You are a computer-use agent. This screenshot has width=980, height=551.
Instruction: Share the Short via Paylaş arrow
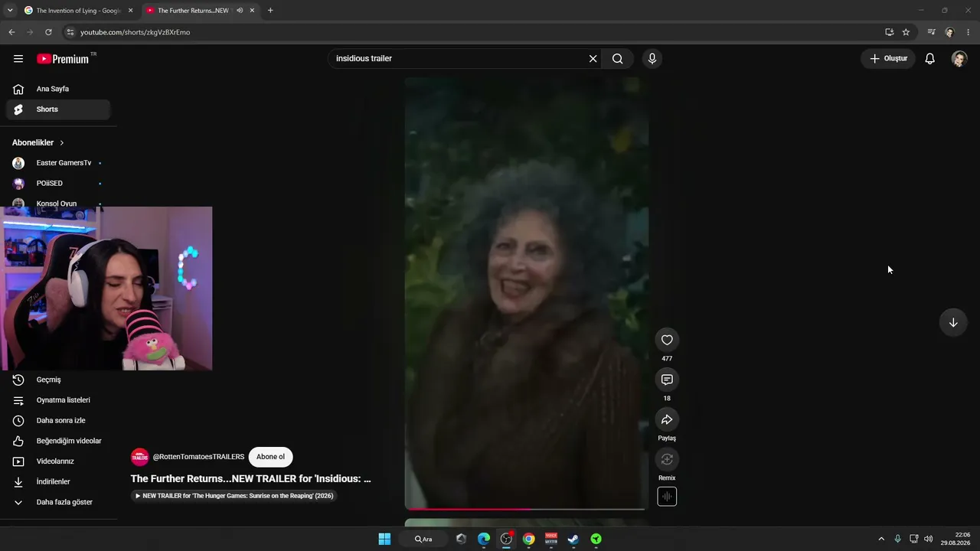coord(667,420)
